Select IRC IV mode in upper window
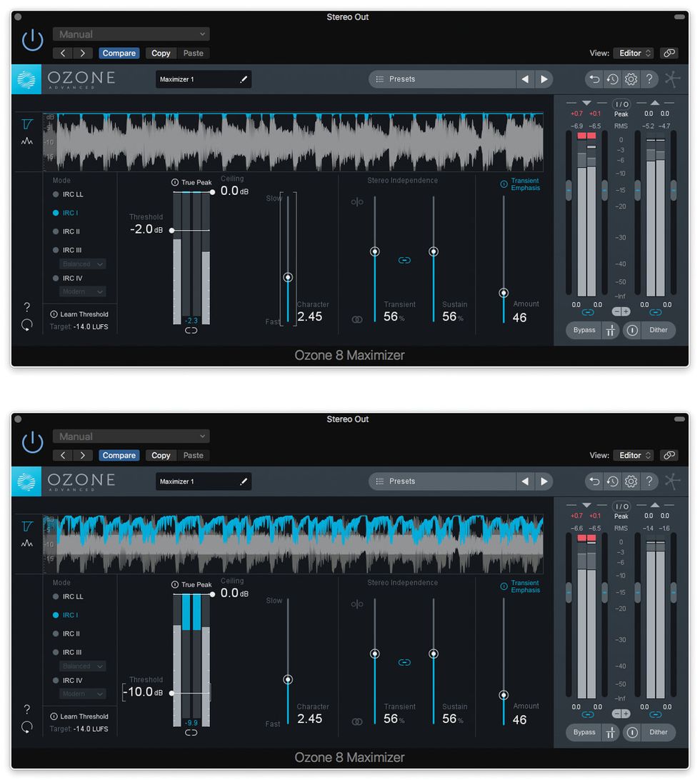 68,279
